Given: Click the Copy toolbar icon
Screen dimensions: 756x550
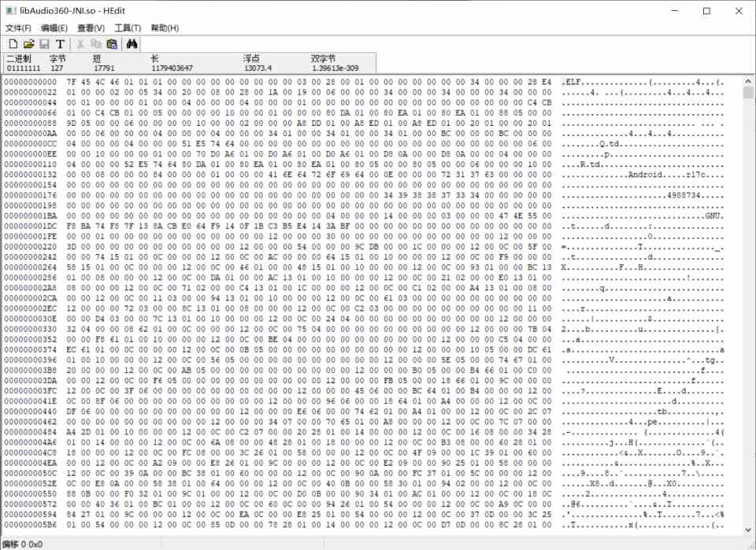Looking at the screenshot, I should tap(96, 44).
